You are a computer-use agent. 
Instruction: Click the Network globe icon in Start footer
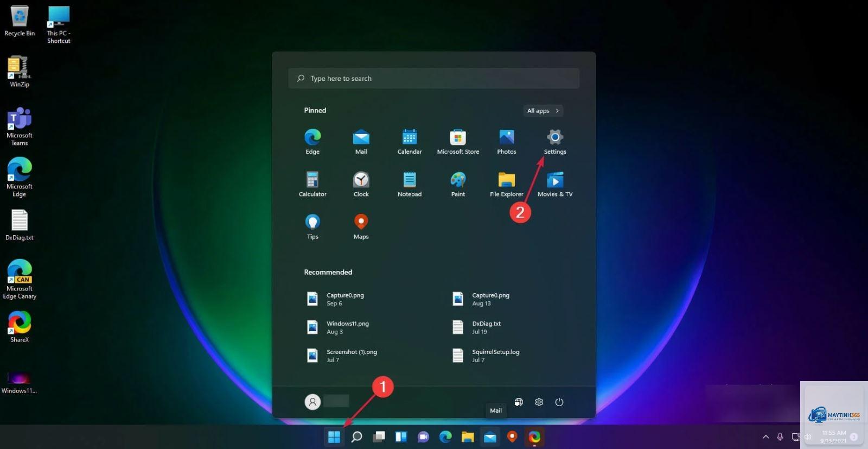click(x=519, y=402)
